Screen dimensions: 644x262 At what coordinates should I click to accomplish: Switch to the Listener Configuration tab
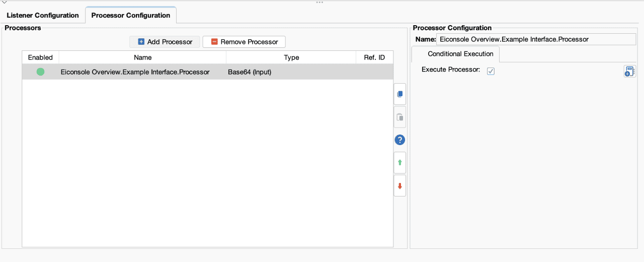coord(43,15)
